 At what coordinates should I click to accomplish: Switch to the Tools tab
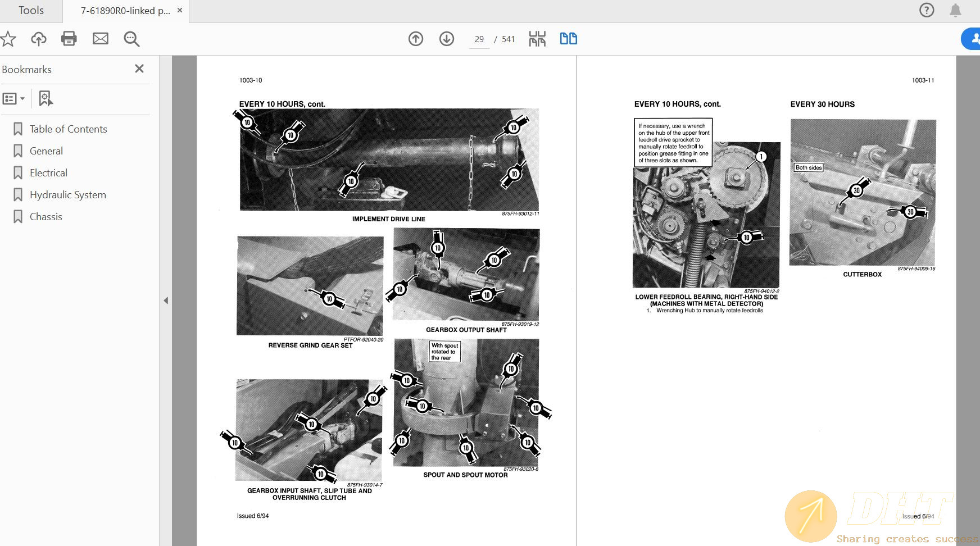31,11
